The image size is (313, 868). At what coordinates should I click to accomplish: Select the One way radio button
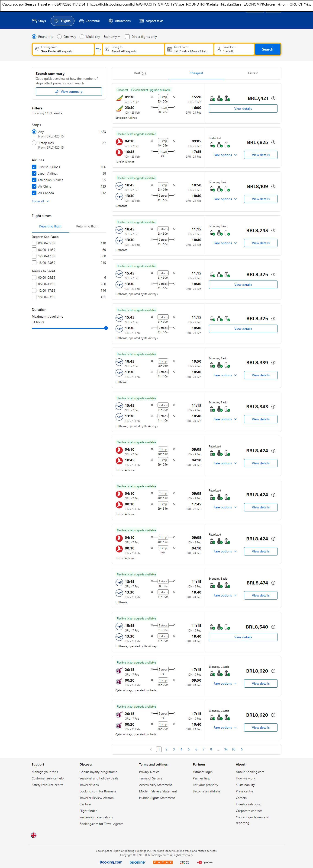[x=59, y=37]
